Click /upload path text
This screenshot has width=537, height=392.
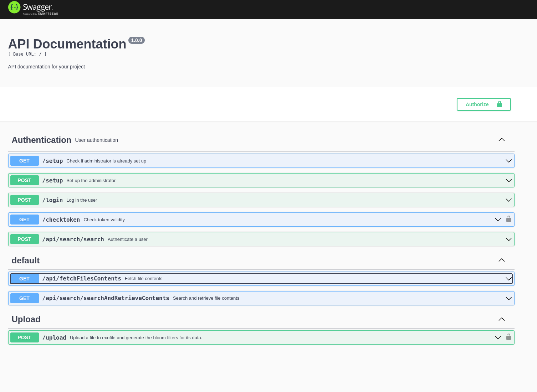pyautogui.click(x=55, y=338)
